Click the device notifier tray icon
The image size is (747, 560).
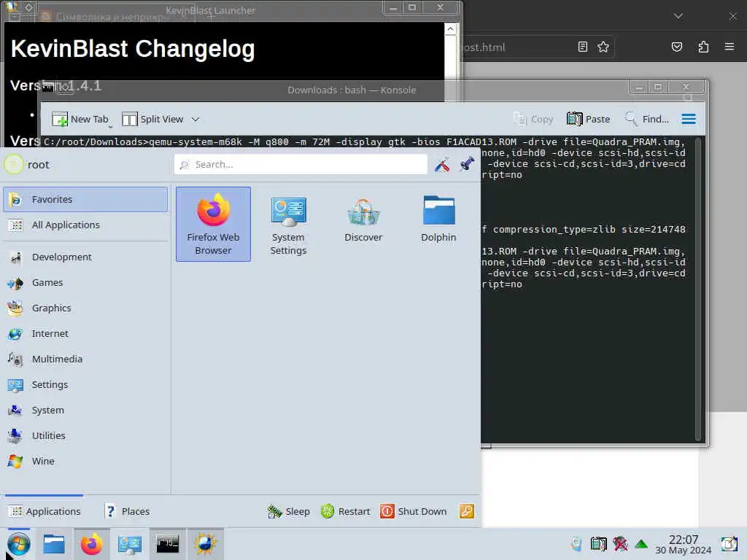pyautogui.click(x=576, y=544)
